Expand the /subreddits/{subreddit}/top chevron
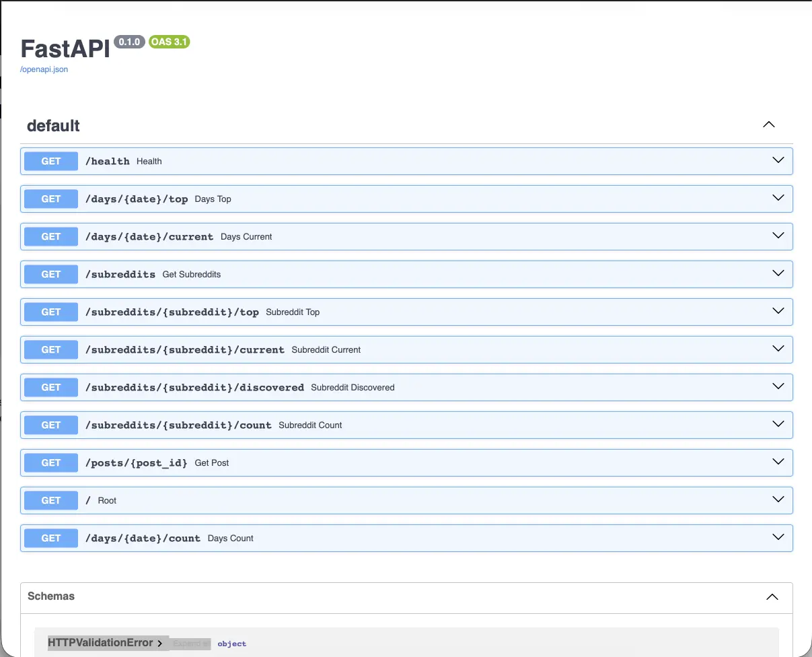Image resolution: width=812 pixels, height=657 pixels. tap(778, 311)
